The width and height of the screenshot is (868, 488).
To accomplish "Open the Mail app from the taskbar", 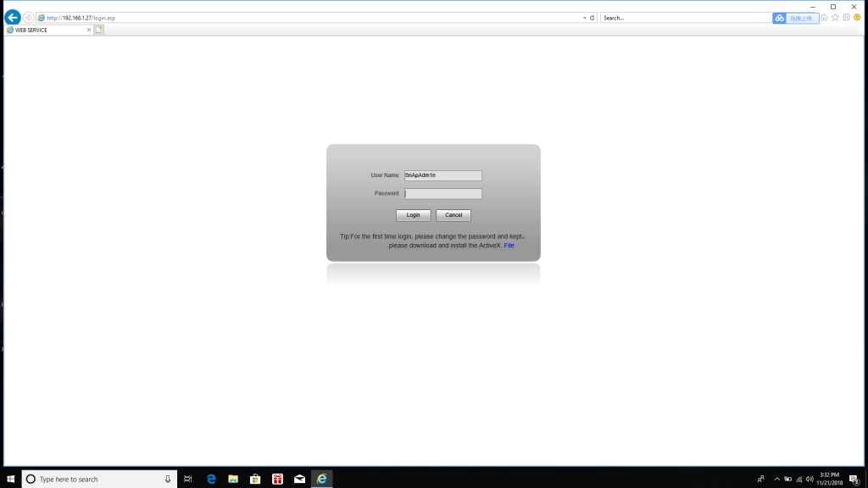I will (x=299, y=480).
